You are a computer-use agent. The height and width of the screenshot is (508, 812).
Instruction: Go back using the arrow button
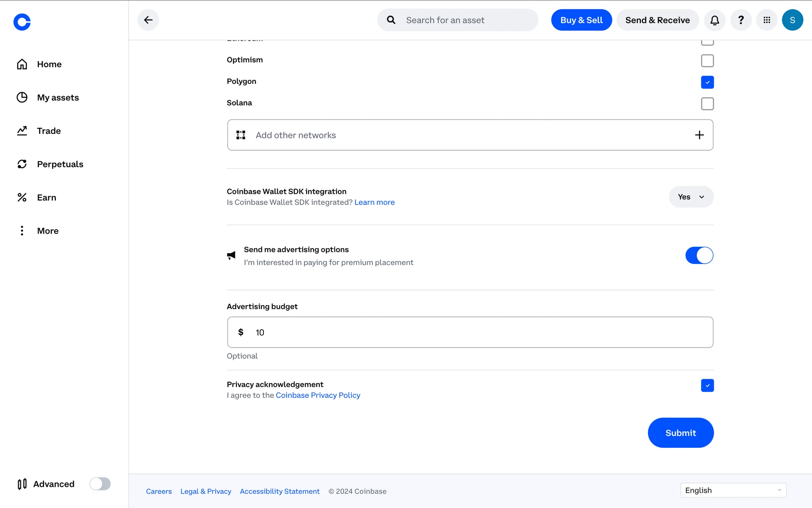coord(148,20)
